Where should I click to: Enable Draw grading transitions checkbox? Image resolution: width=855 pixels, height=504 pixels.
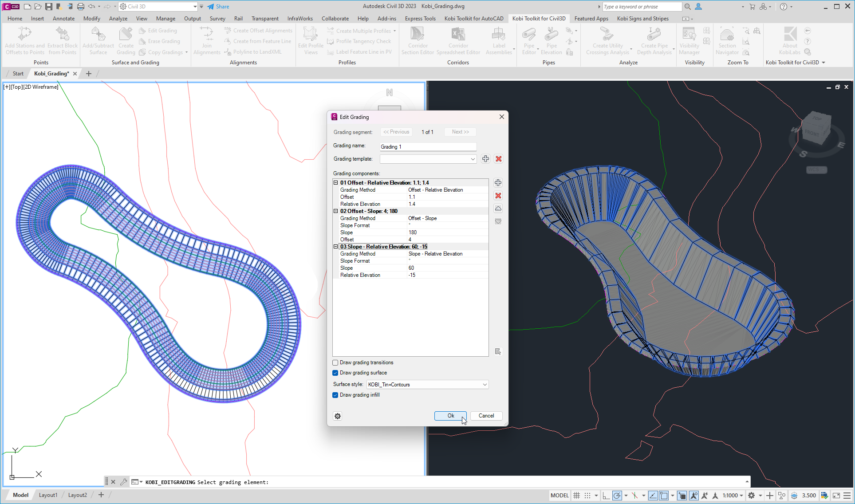pos(335,363)
